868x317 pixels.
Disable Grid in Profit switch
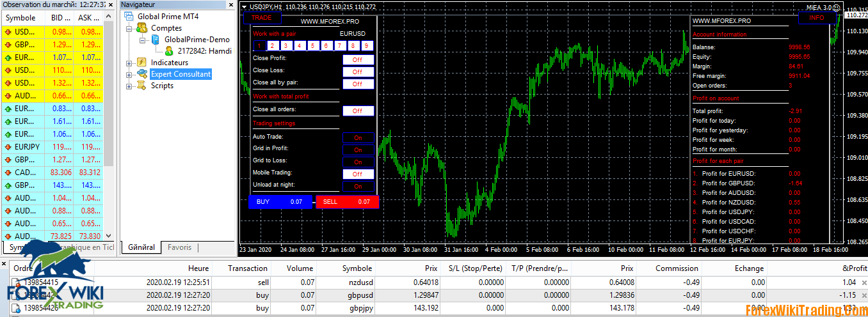coord(358,150)
